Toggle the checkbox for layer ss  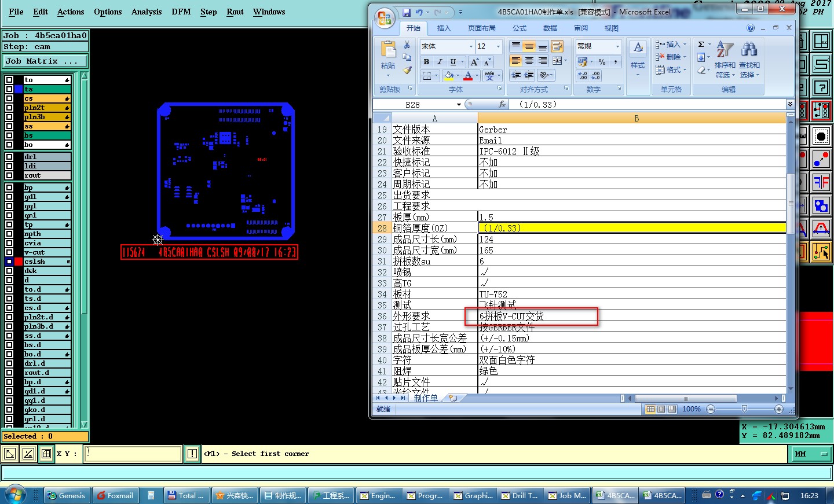click(x=9, y=126)
